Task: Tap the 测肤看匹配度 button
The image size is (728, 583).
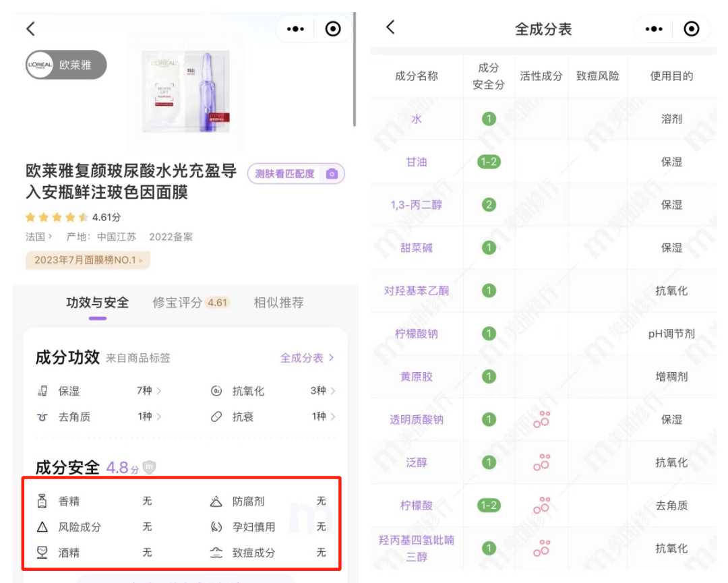Action: [x=296, y=174]
